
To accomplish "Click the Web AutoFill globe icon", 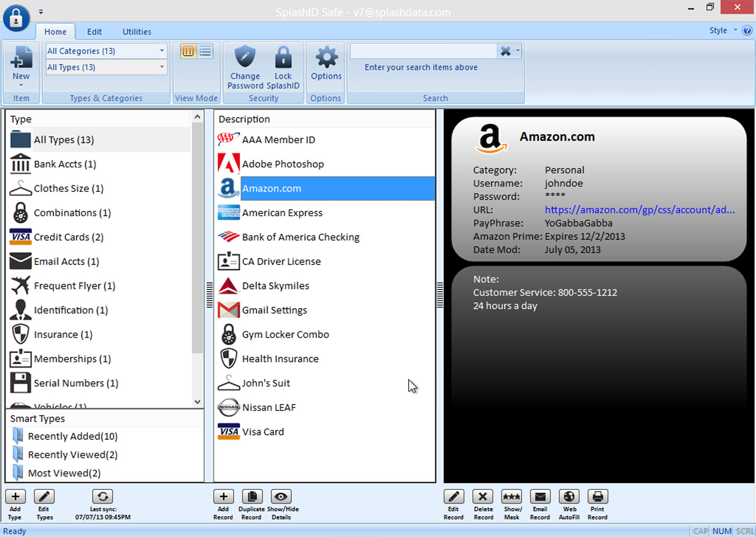I will coord(569,496).
